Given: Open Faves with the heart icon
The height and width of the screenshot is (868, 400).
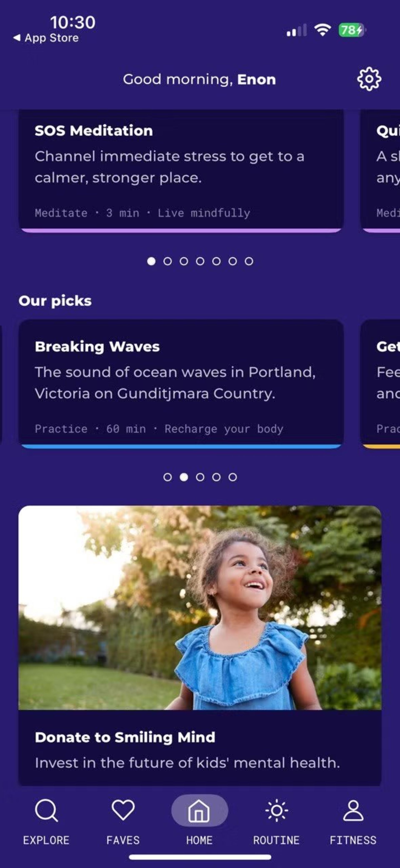Looking at the screenshot, I should [123, 810].
